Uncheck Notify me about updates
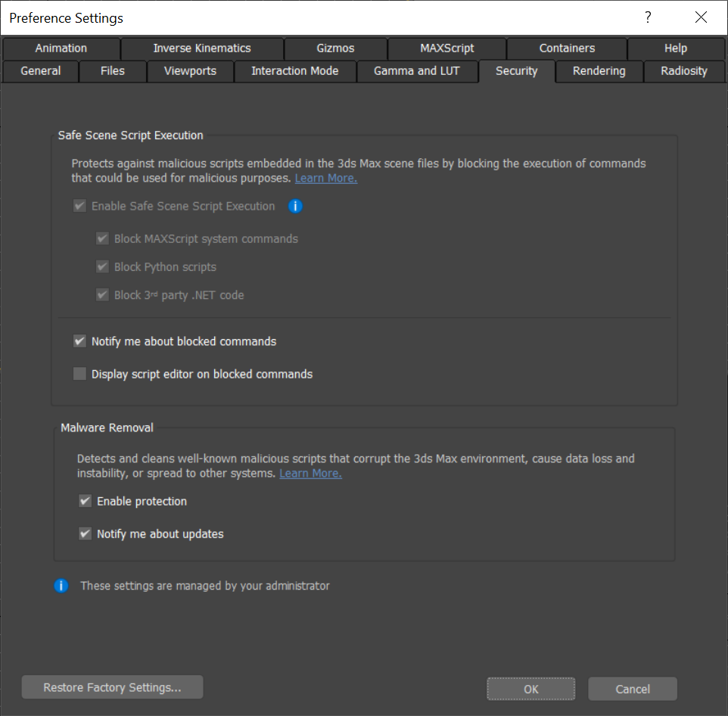Viewport: 728px width, 716px height. 85,534
